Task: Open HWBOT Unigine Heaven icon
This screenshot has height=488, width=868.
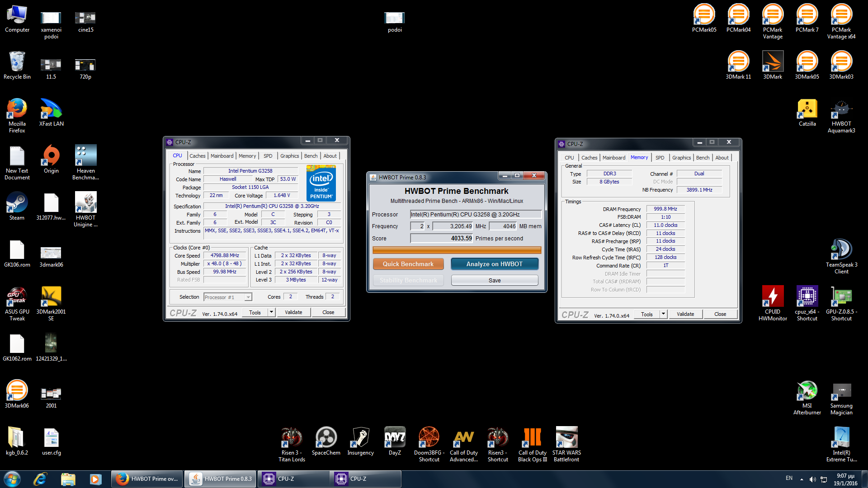Action: click(x=85, y=210)
